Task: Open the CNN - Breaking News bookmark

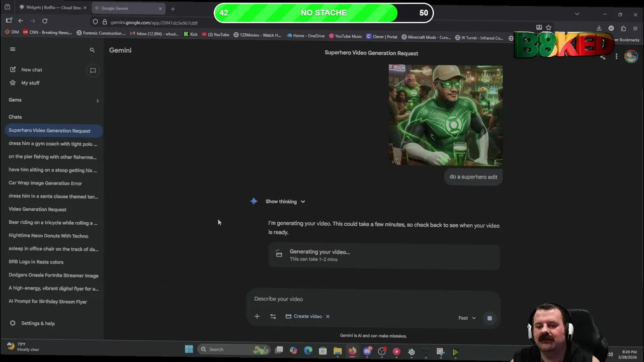Action: click(47, 33)
